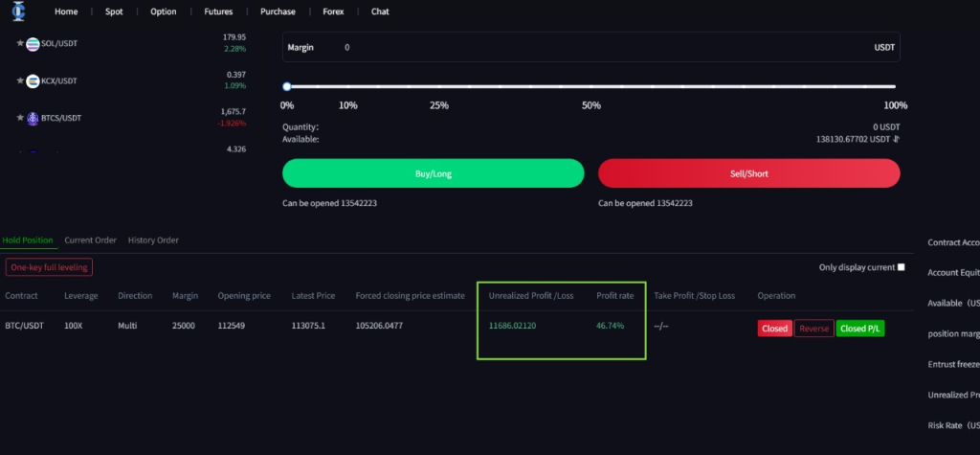Star the BTCS/USDT pair as favorite
Image resolution: width=980 pixels, height=455 pixels.
pos(20,118)
